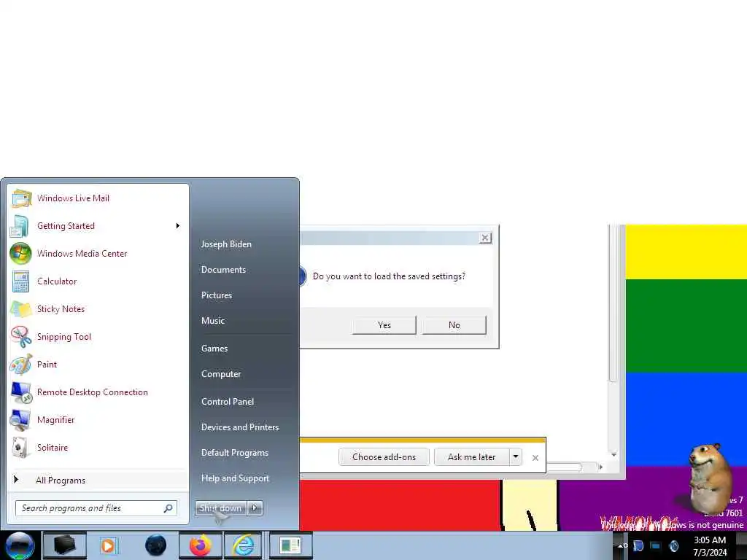Click Ask me later button
747x560 pixels.
(x=472, y=457)
